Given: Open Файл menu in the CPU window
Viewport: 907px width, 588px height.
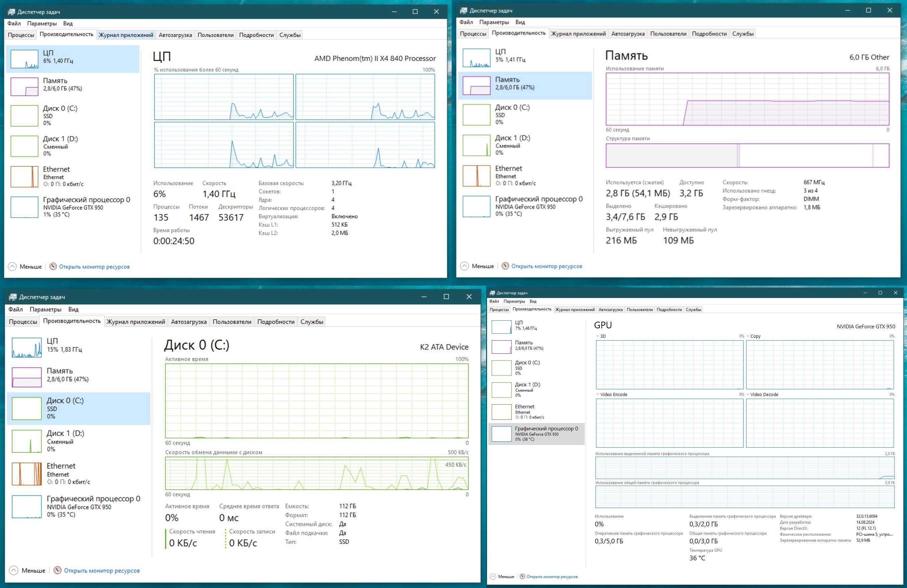Looking at the screenshot, I should 14,23.
